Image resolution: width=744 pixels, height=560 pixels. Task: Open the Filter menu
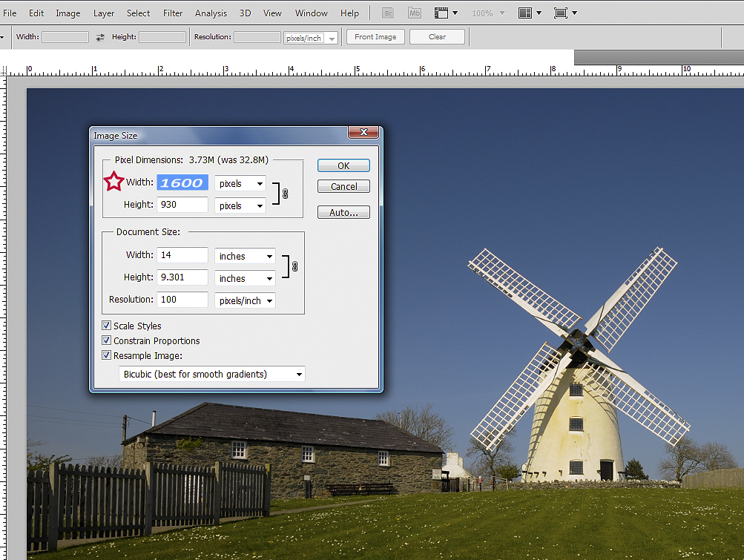point(173,13)
